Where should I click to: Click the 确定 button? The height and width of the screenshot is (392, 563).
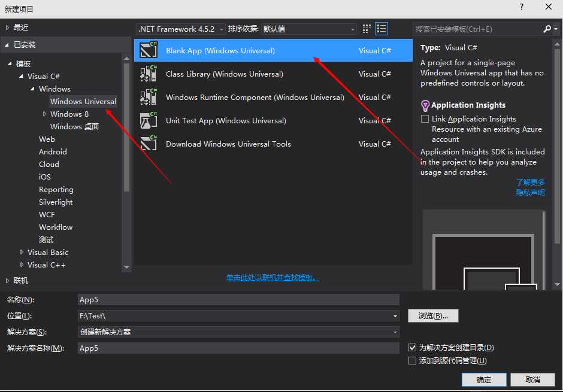pyautogui.click(x=484, y=379)
